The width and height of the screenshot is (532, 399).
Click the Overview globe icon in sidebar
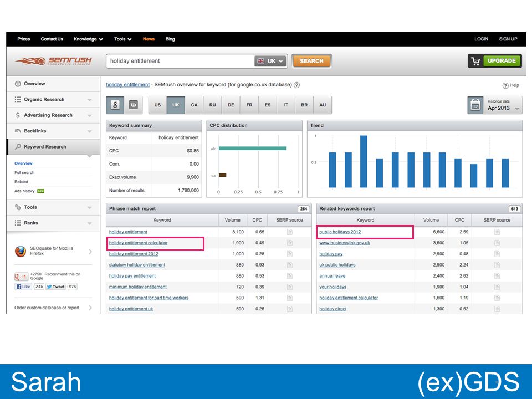[18, 84]
